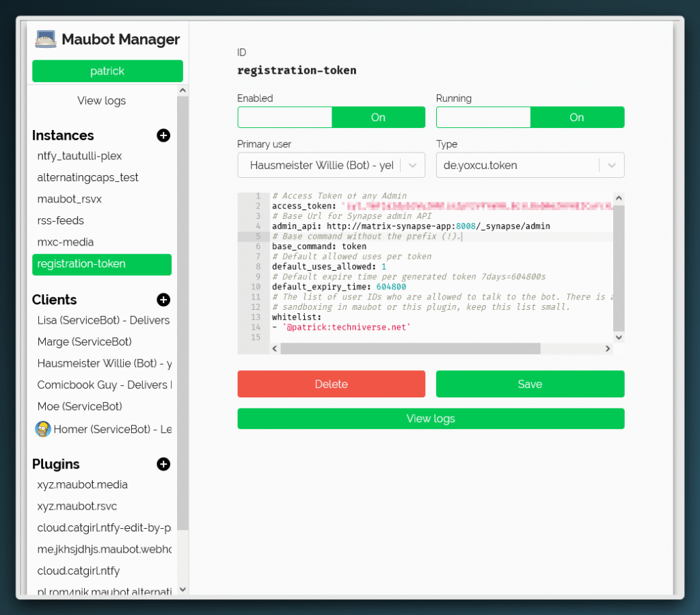Click sidebar scroll-down arrow
This screenshot has height=615, width=700.
[x=183, y=588]
